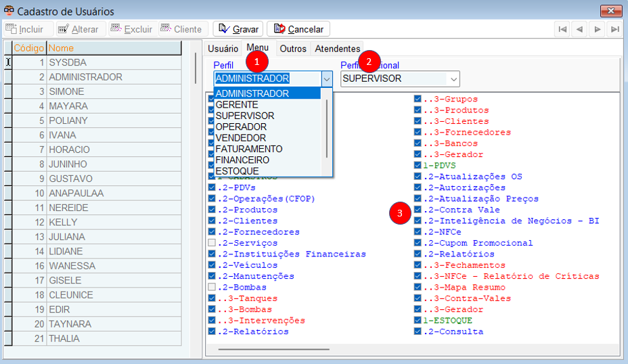Switch to the Outros tab
Screen dimensions: 628x364
point(293,49)
